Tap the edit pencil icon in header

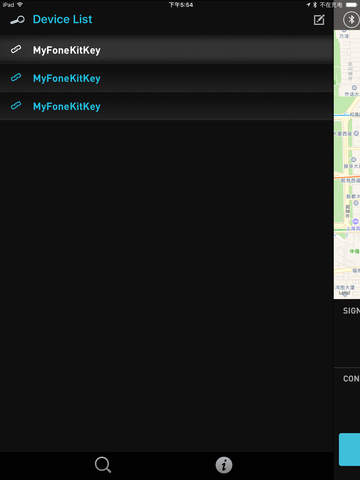pyautogui.click(x=319, y=20)
